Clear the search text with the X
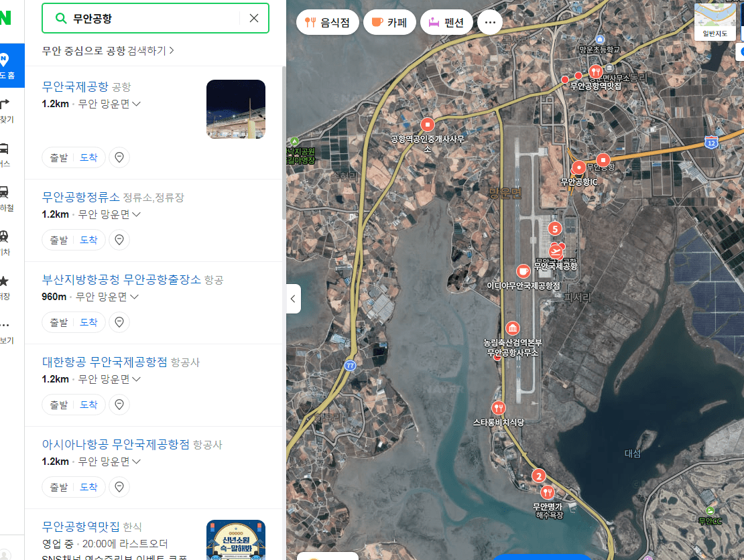The image size is (744, 560). [x=254, y=18]
